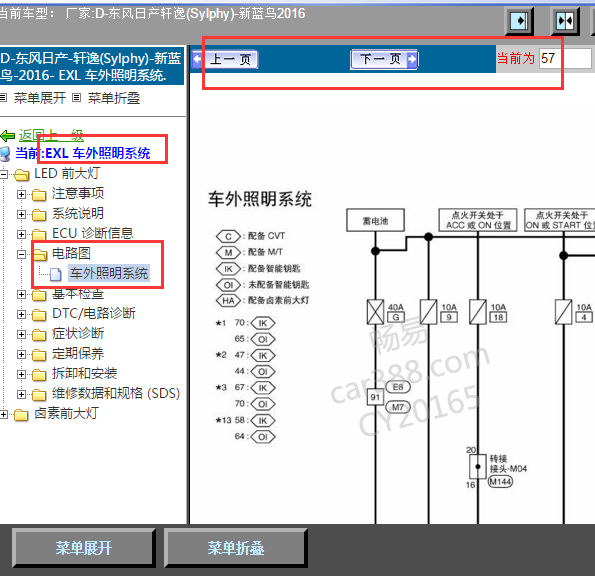
Task: Go to next page with 下一页
Action: tap(384, 59)
